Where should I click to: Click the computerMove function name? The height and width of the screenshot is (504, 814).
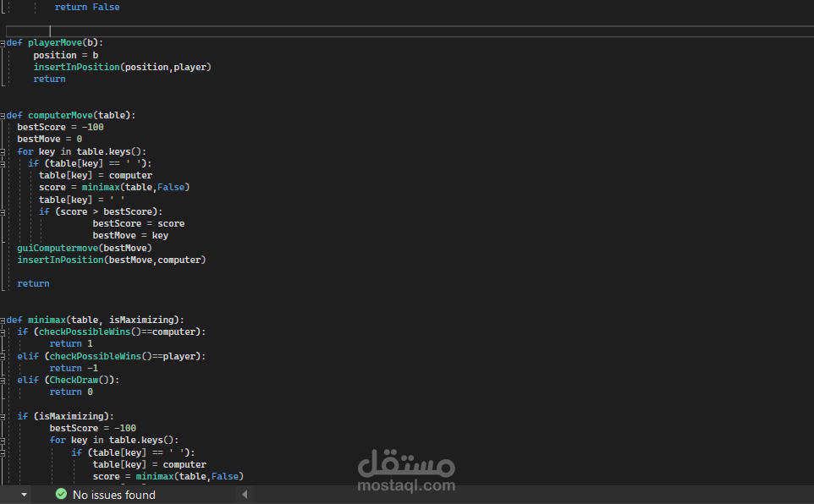[x=60, y=115]
